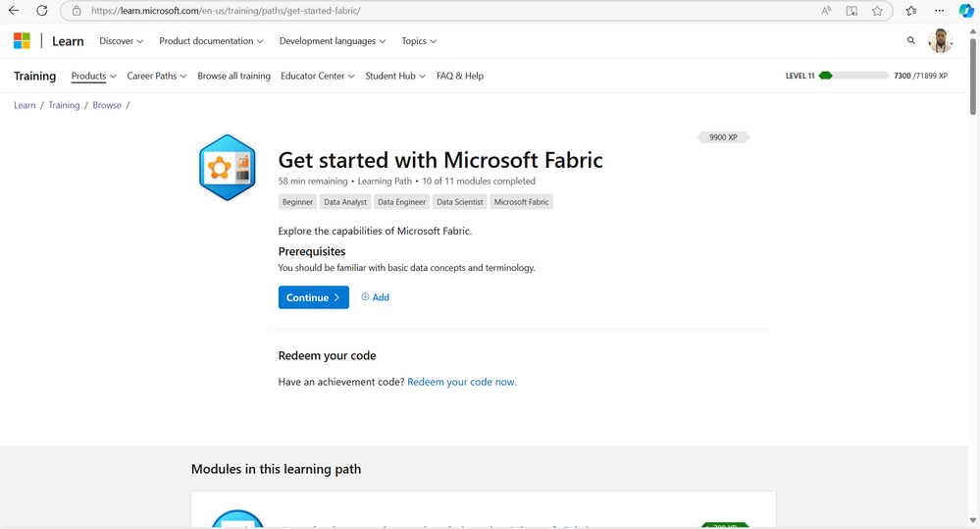Screen dimensions: 980x529
Task: Open the user profile avatar
Action: 940,41
